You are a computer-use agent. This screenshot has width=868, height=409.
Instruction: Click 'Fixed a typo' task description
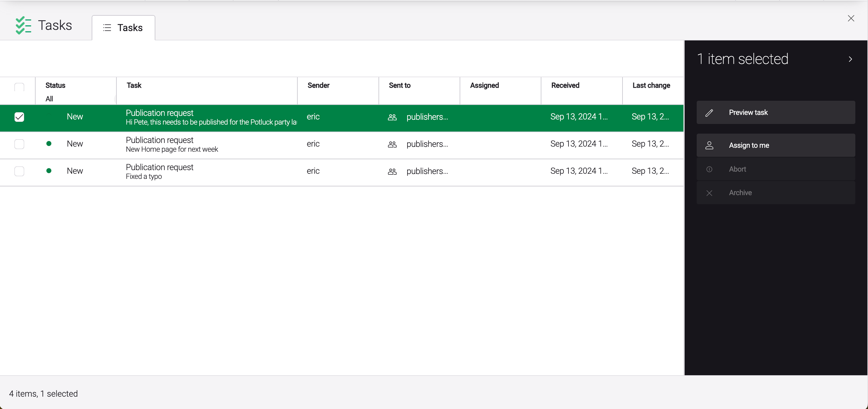pyautogui.click(x=144, y=176)
